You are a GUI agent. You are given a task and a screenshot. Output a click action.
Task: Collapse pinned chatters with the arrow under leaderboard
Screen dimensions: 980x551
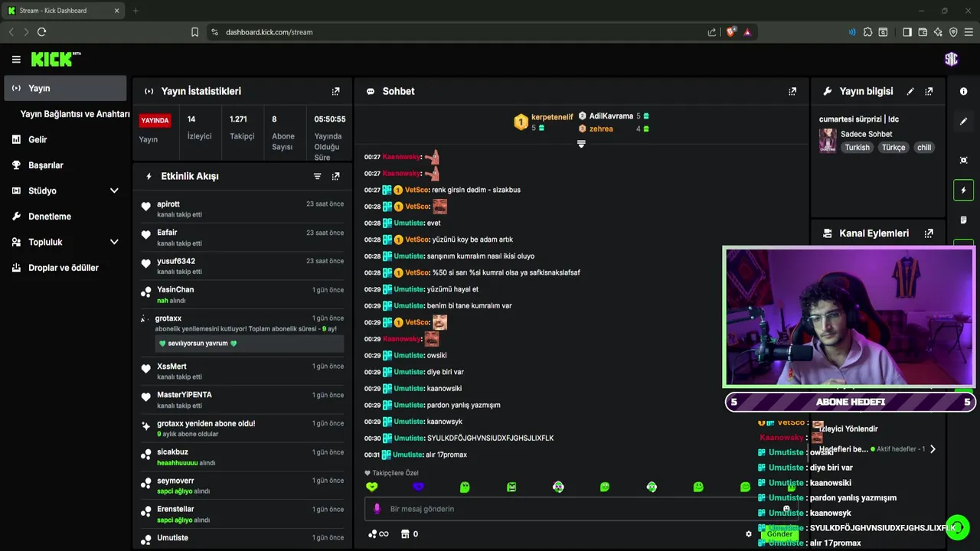[581, 144]
